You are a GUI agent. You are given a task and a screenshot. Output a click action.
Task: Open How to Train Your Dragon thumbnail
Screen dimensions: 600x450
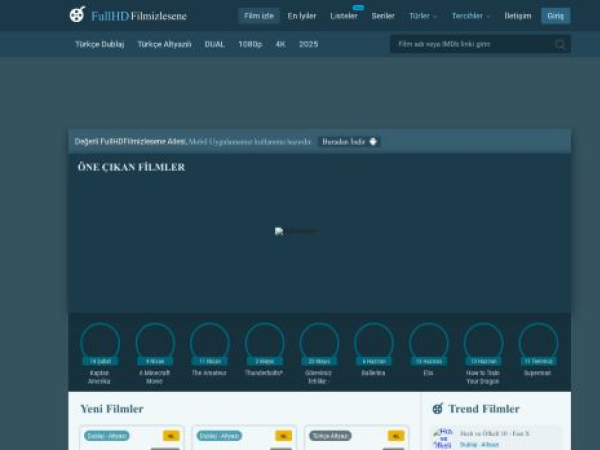click(483, 342)
